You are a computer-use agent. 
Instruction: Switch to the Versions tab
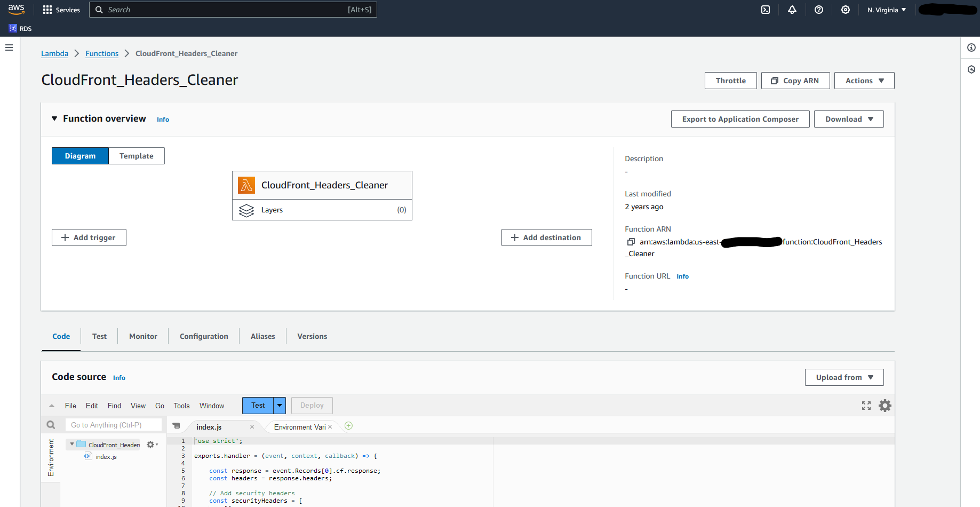312,336
